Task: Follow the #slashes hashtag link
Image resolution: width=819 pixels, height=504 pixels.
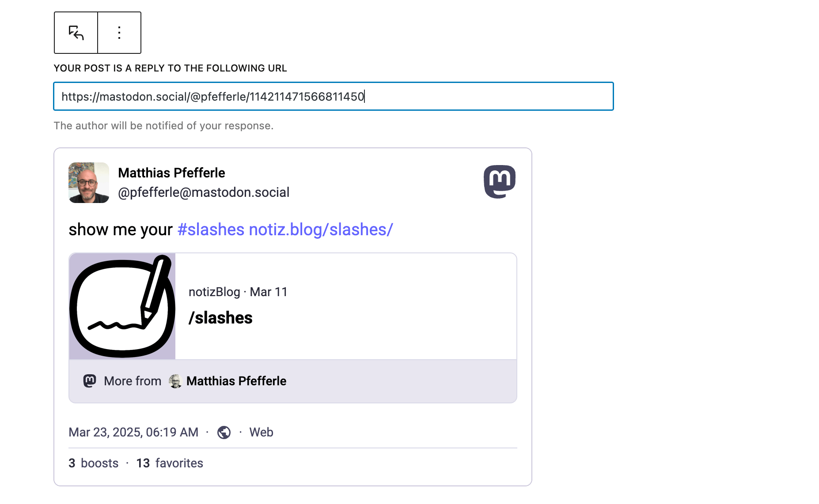Action: [211, 229]
